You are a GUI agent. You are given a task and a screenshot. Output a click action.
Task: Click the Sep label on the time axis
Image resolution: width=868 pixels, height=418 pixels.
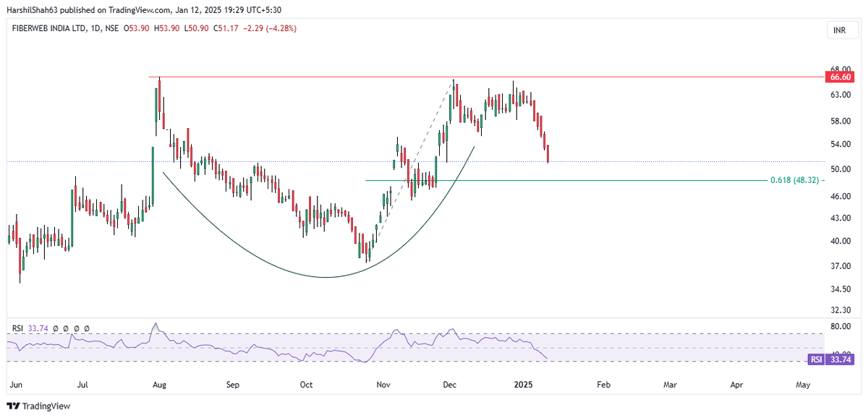[x=232, y=385]
